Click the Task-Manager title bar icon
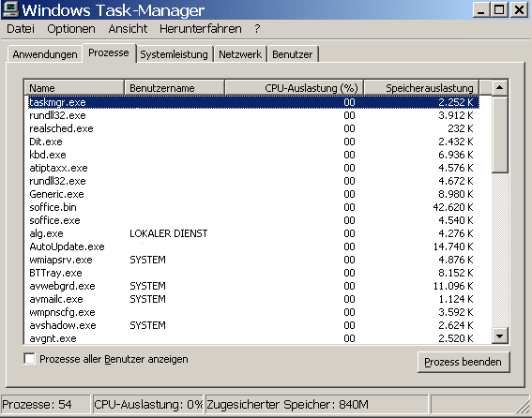Viewport: 532px width, 418px height. click(x=10, y=9)
